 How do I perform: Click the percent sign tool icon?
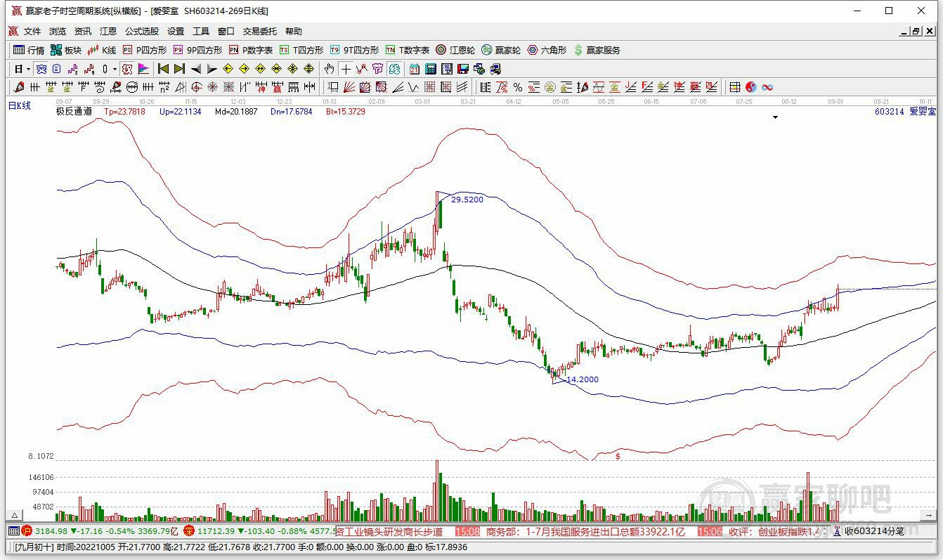click(x=517, y=87)
